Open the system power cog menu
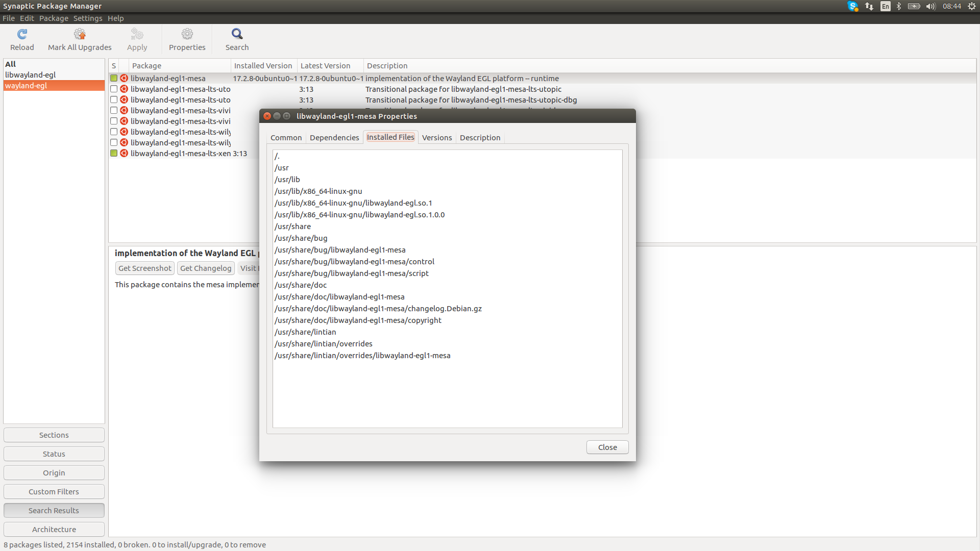Screen dimensions: 980x551 click(x=972, y=6)
